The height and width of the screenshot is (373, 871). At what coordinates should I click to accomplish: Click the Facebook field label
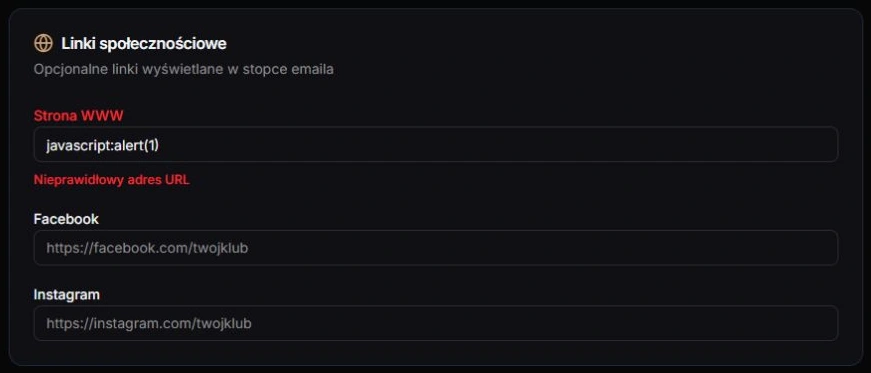coord(66,219)
